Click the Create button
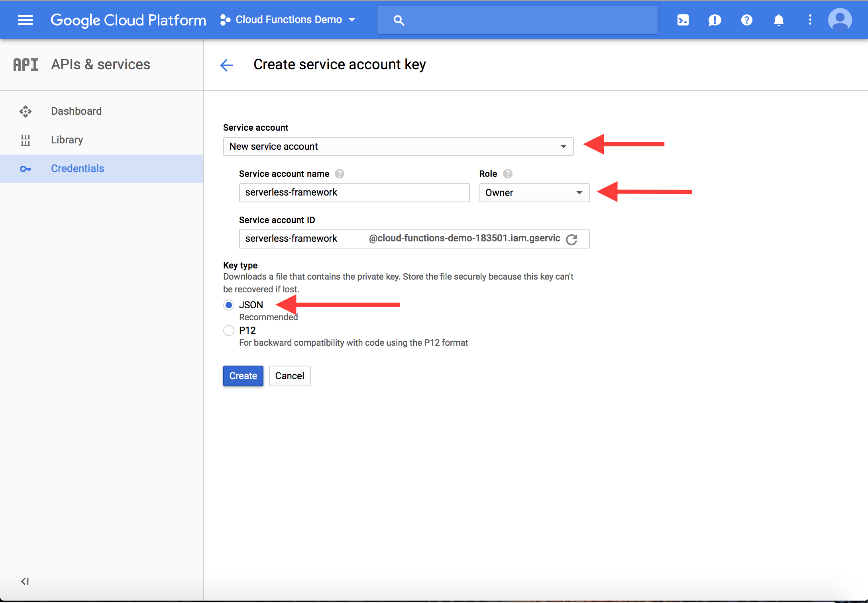The height and width of the screenshot is (603, 868). (244, 375)
